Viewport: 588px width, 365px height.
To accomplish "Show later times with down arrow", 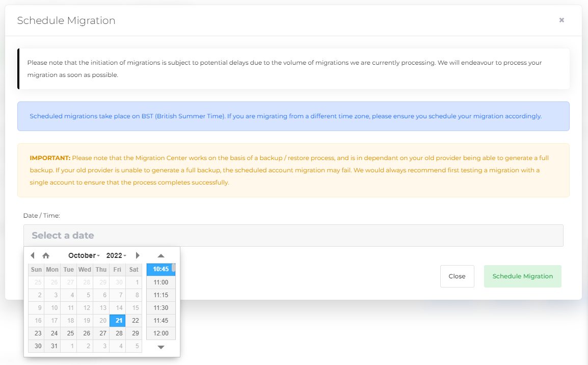I will point(161,347).
